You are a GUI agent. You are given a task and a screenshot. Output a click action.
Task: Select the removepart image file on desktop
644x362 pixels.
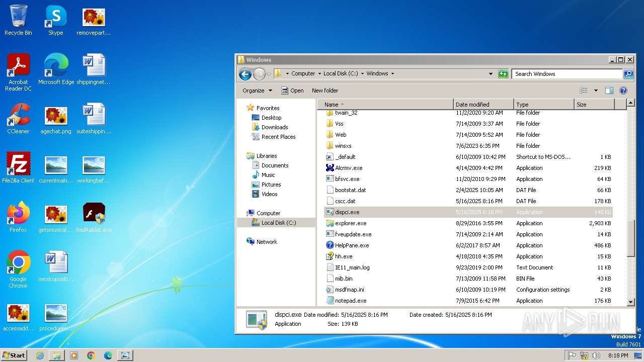94,21
